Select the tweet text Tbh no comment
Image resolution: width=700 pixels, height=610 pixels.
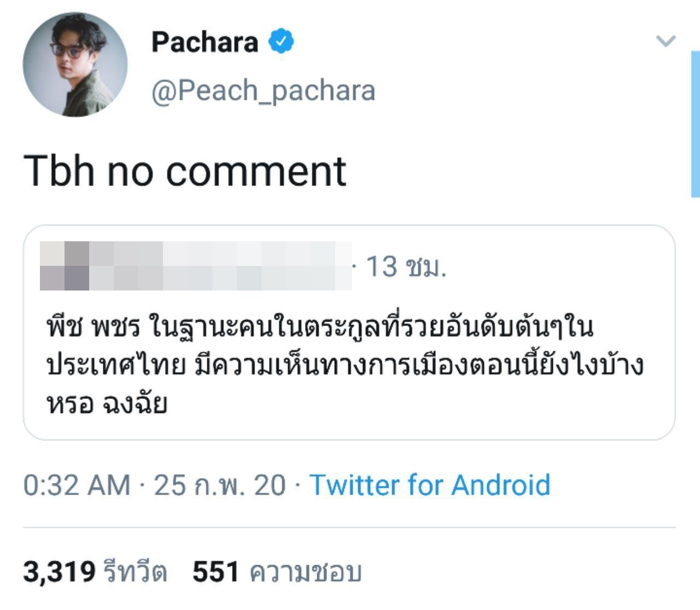[186, 169]
